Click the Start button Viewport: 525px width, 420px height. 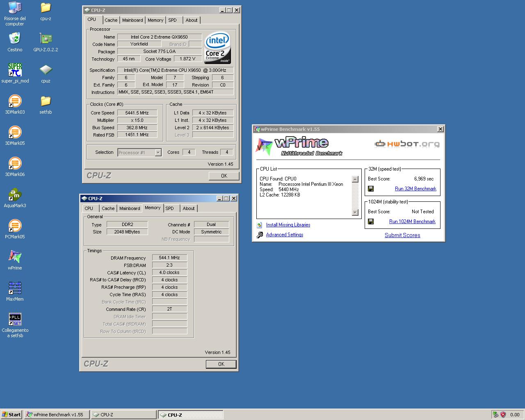tap(11, 415)
